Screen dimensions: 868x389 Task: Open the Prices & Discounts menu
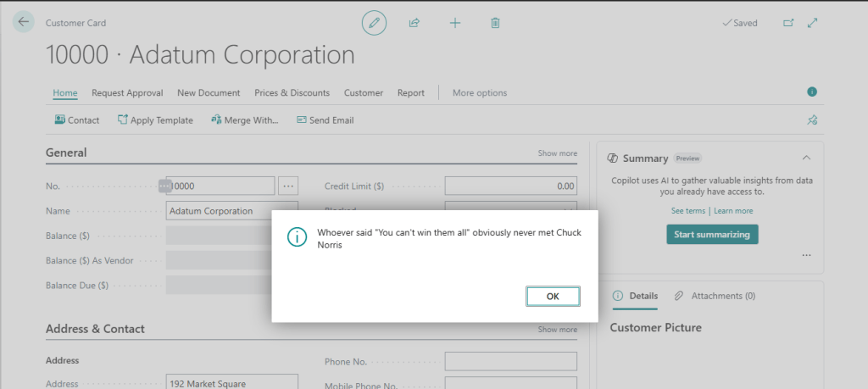(x=292, y=93)
